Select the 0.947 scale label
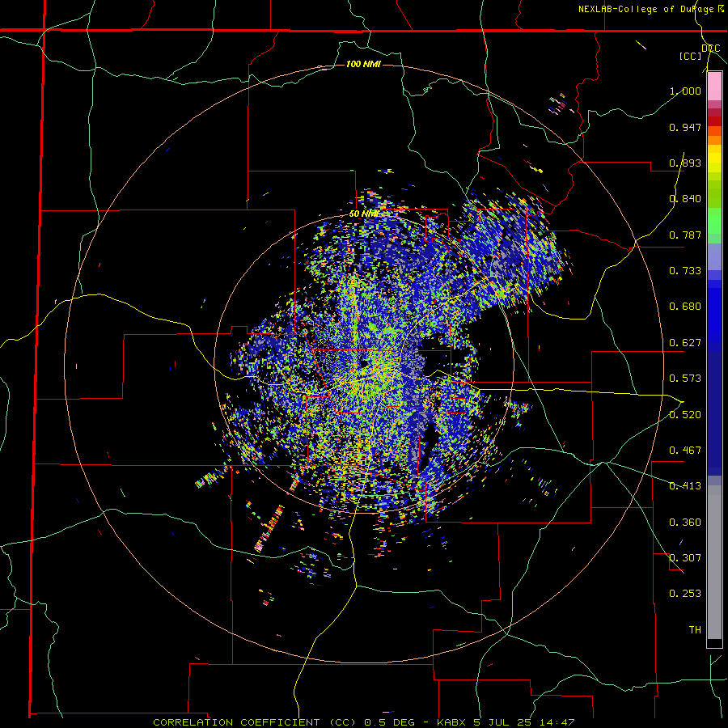 click(x=685, y=127)
